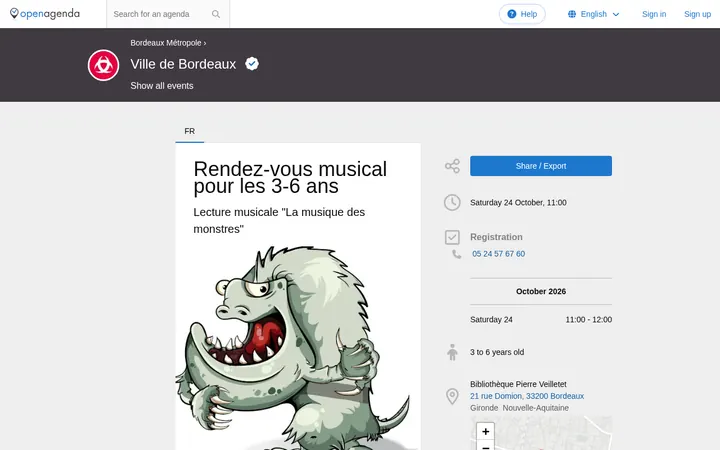Click the Lecture musicale subtitle text
Image resolution: width=720 pixels, height=450 pixels.
pyautogui.click(x=279, y=220)
